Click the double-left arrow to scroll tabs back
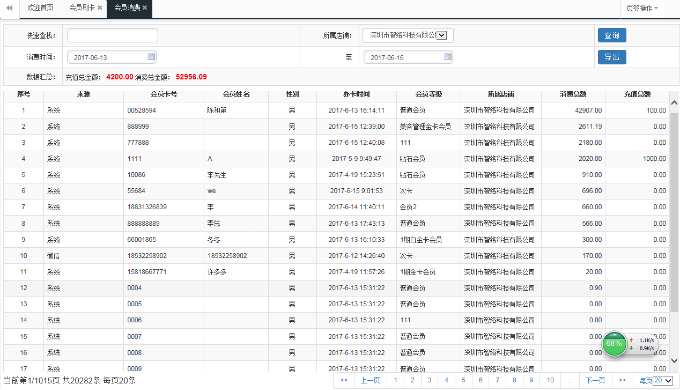Screen dimensions: 680x390 tap(9, 8)
